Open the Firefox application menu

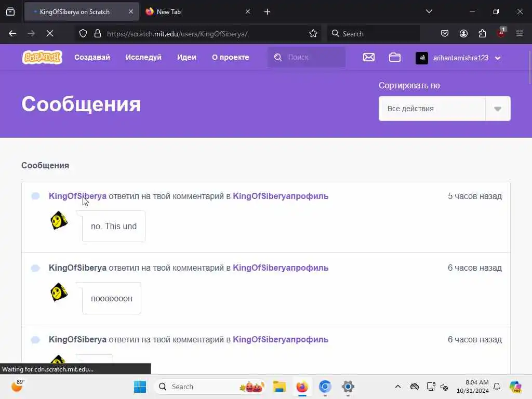[x=520, y=34]
